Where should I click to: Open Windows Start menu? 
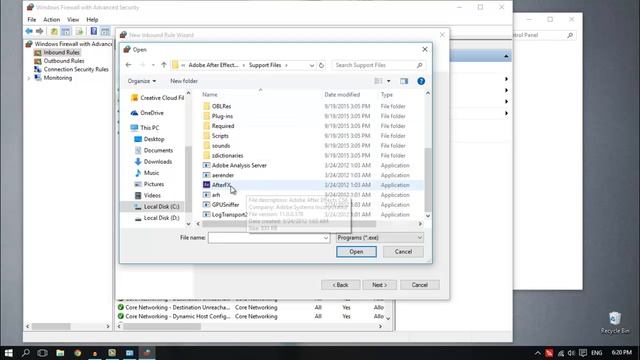click(x=8, y=353)
